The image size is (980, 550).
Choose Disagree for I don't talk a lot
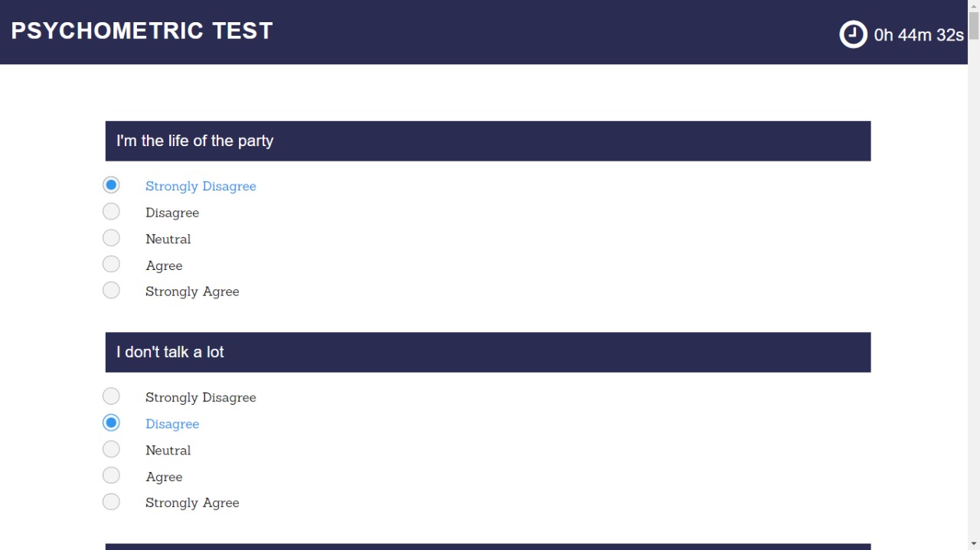coord(111,422)
